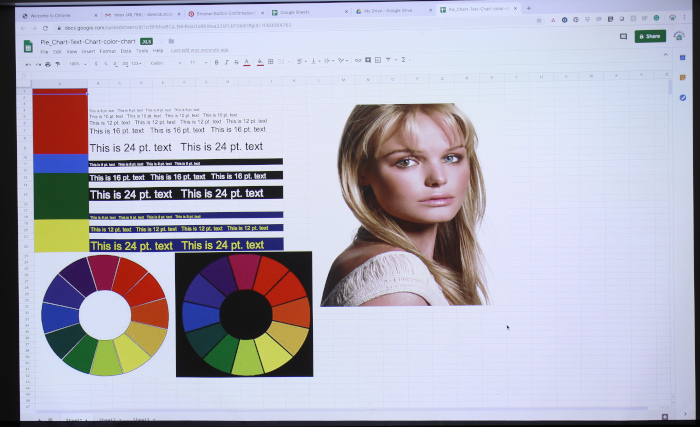Insert a chart from the toolbar

[378, 60]
